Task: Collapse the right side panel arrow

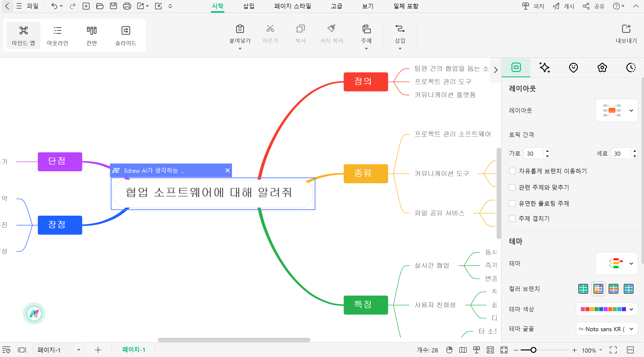Action: pos(496,70)
